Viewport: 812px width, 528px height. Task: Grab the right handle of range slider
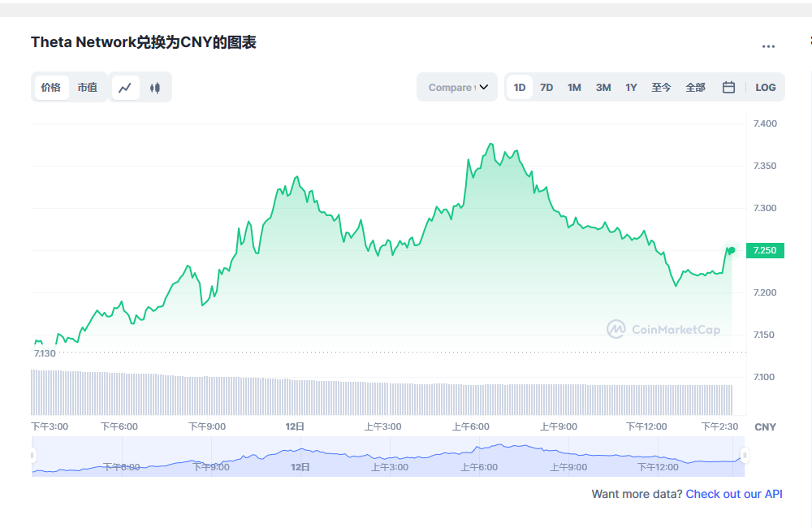[745, 456]
